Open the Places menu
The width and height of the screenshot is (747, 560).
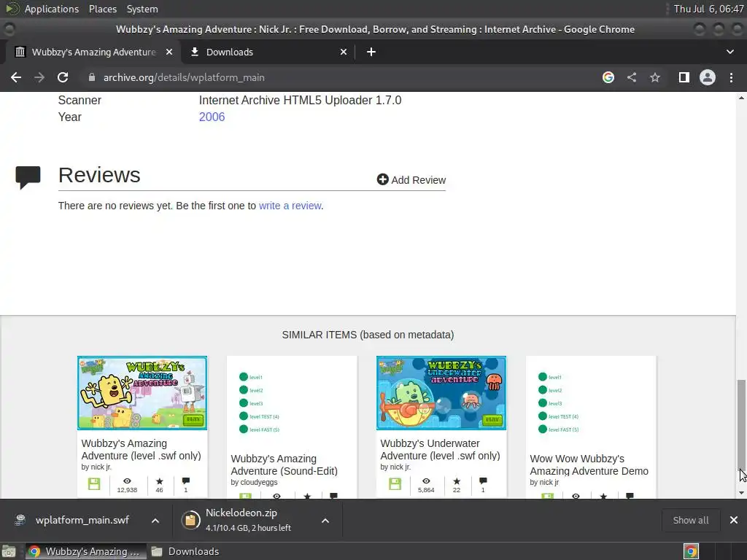pos(103,9)
